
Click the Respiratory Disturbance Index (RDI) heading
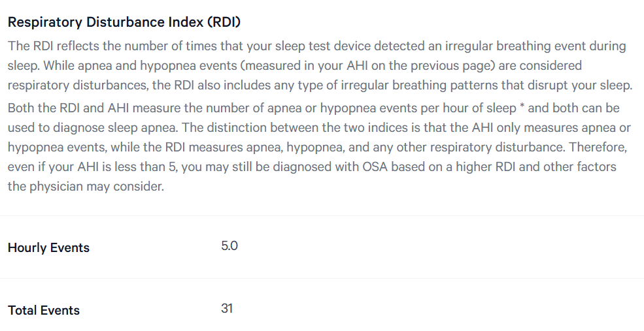click(x=124, y=22)
